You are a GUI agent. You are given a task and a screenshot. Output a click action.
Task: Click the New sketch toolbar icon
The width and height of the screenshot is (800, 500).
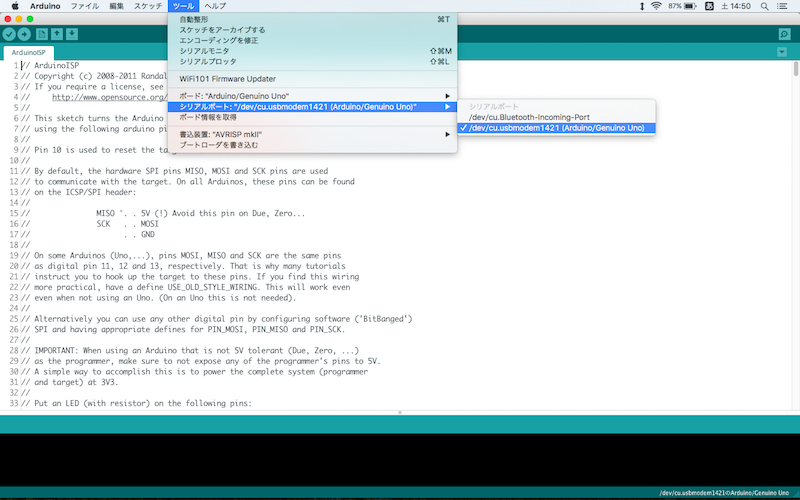click(x=42, y=34)
